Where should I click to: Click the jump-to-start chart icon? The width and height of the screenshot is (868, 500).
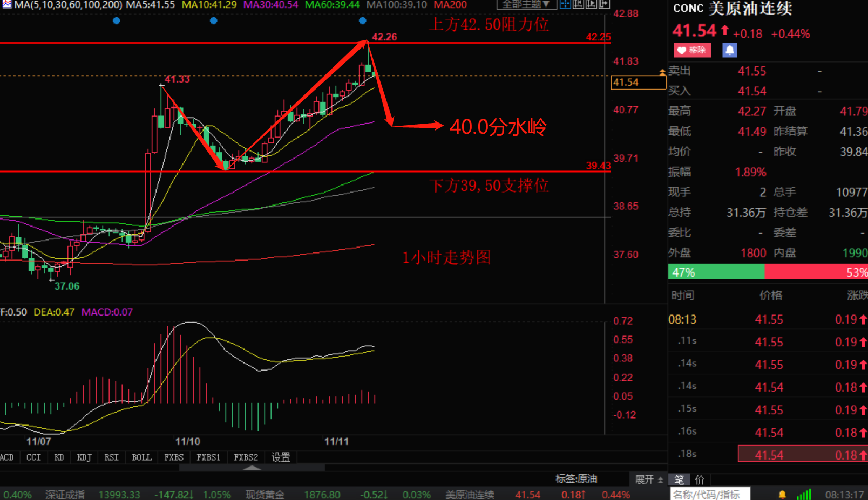point(578,4)
